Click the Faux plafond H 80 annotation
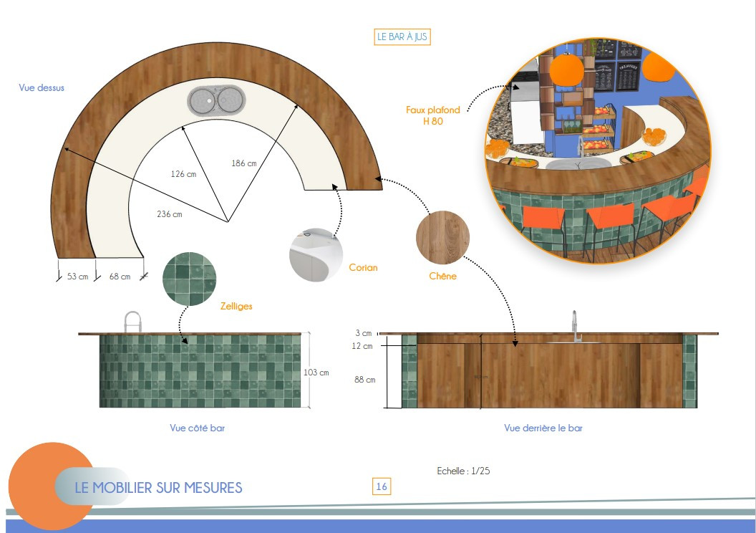 tap(433, 115)
